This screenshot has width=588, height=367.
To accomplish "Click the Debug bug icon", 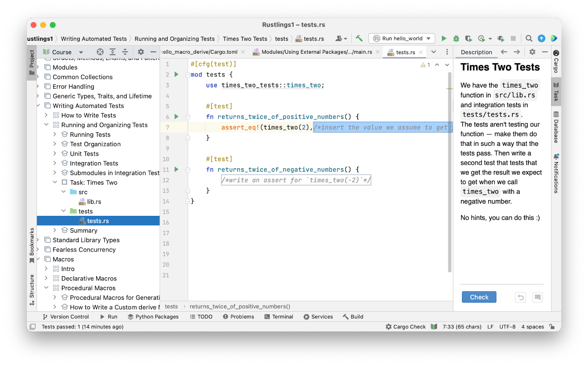I will (x=456, y=38).
